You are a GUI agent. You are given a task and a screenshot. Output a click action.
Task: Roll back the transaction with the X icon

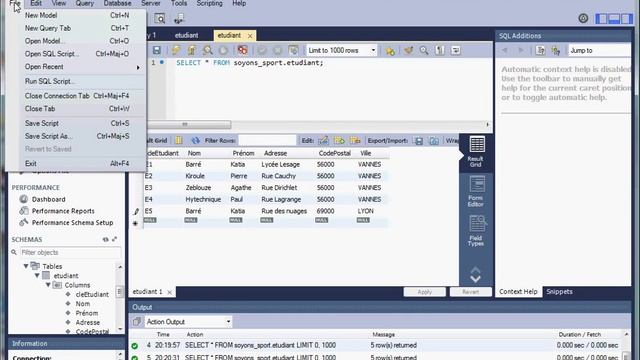[278, 50]
